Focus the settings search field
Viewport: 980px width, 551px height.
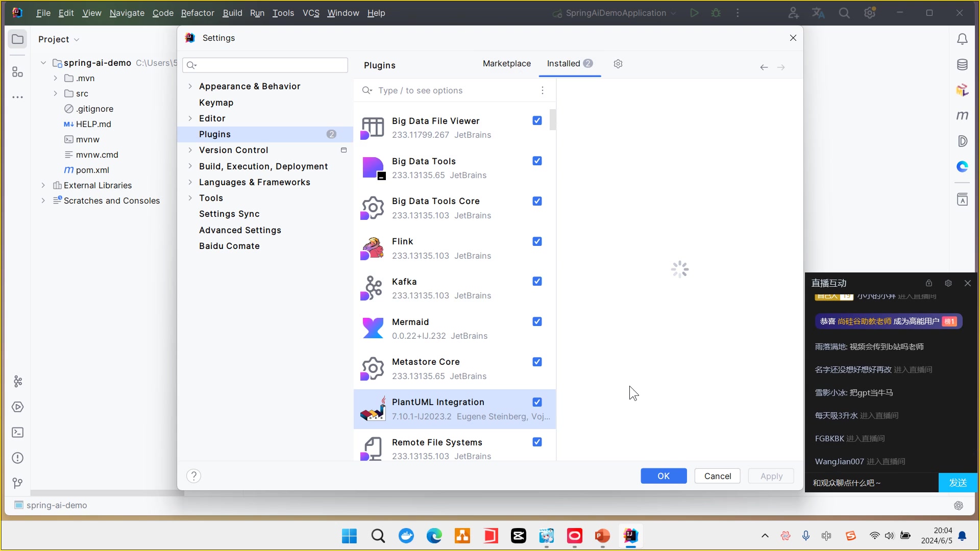coord(265,65)
